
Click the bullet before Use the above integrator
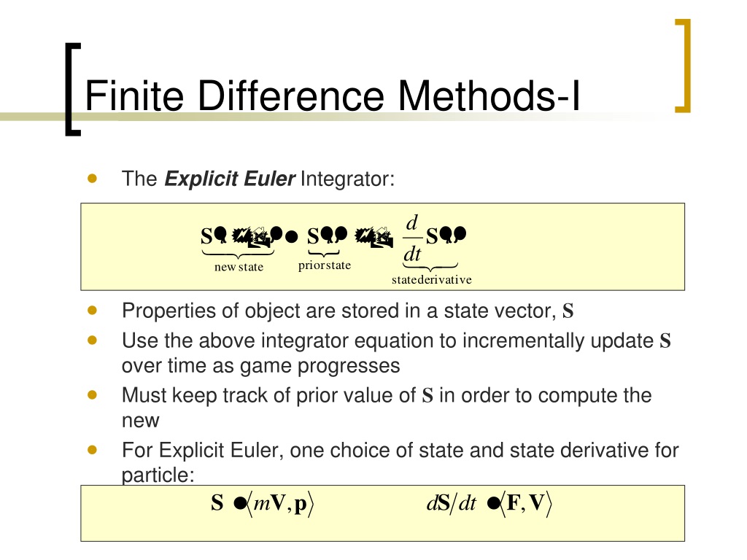click(x=93, y=341)
